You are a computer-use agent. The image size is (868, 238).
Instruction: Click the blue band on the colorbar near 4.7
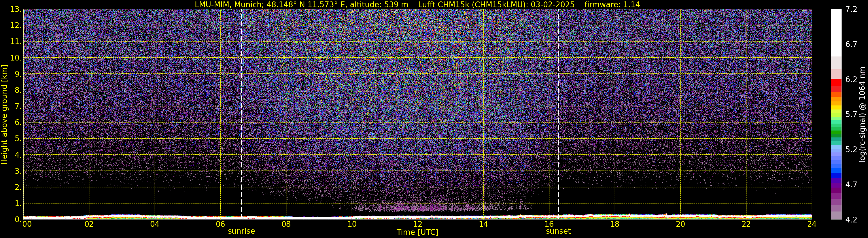[836, 175]
